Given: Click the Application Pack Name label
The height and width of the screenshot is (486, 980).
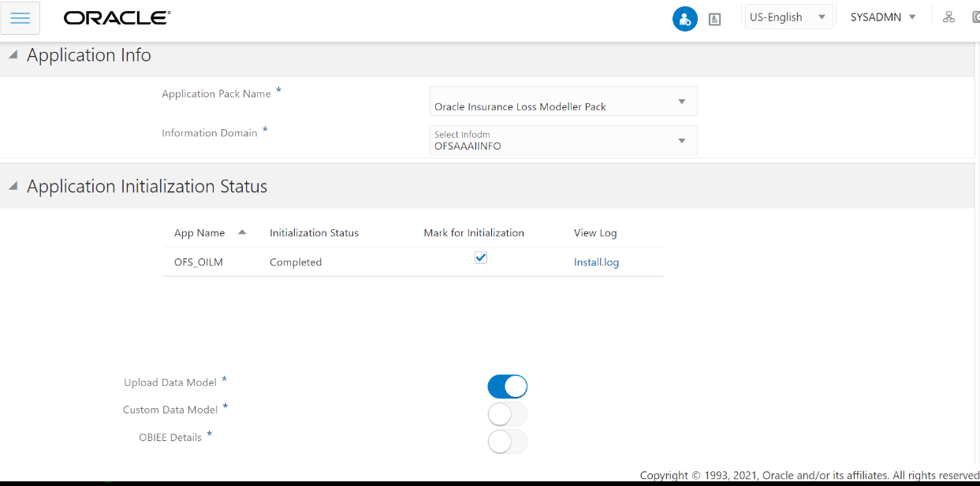Looking at the screenshot, I should click(x=216, y=94).
